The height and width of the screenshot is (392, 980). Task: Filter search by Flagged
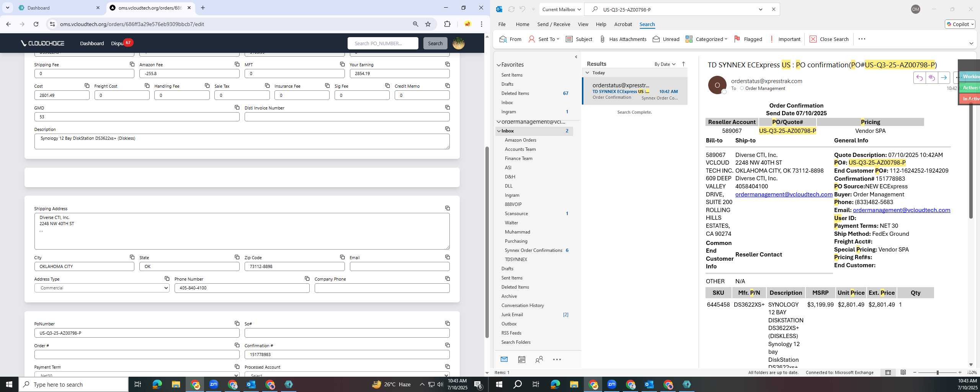click(748, 39)
